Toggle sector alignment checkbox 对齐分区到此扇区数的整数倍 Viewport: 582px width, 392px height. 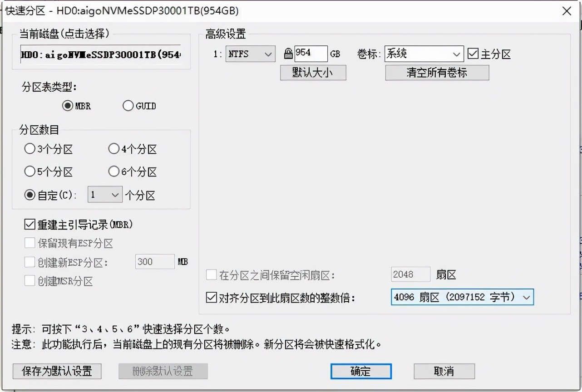[212, 297]
